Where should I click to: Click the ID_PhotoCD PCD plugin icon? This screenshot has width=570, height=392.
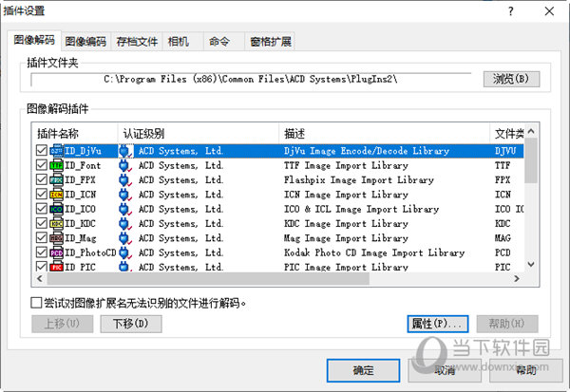tap(56, 252)
